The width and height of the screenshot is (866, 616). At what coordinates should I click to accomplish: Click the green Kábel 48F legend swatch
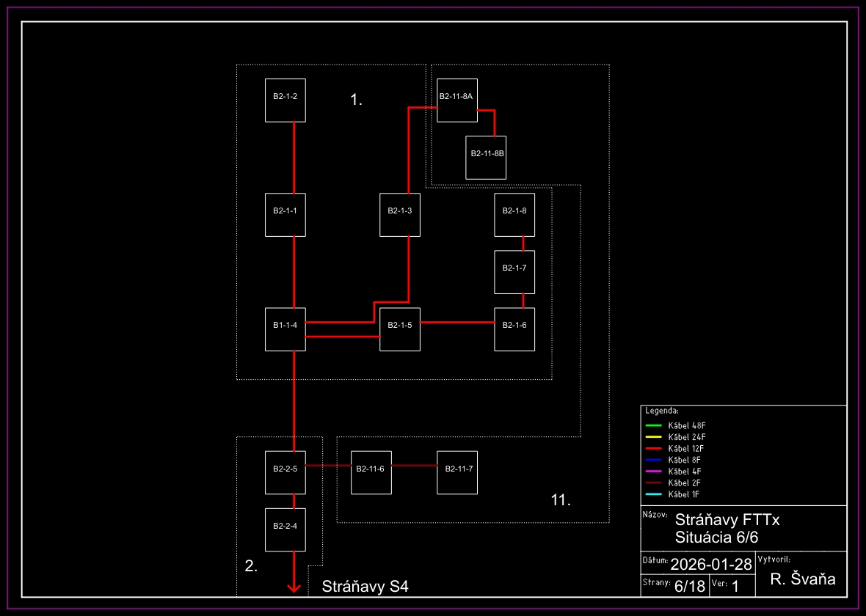(x=654, y=425)
